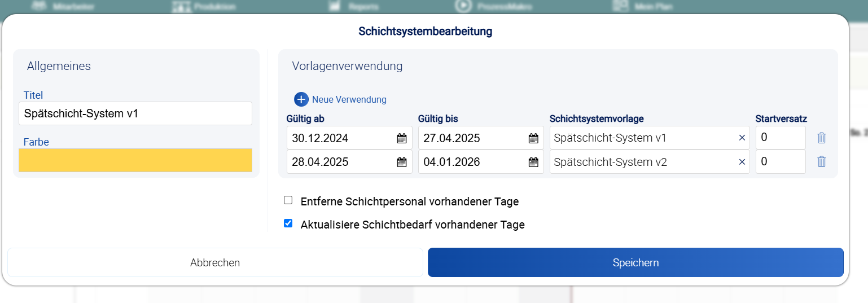Clear the Spätschicht-System v2 template selection

(742, 162)
